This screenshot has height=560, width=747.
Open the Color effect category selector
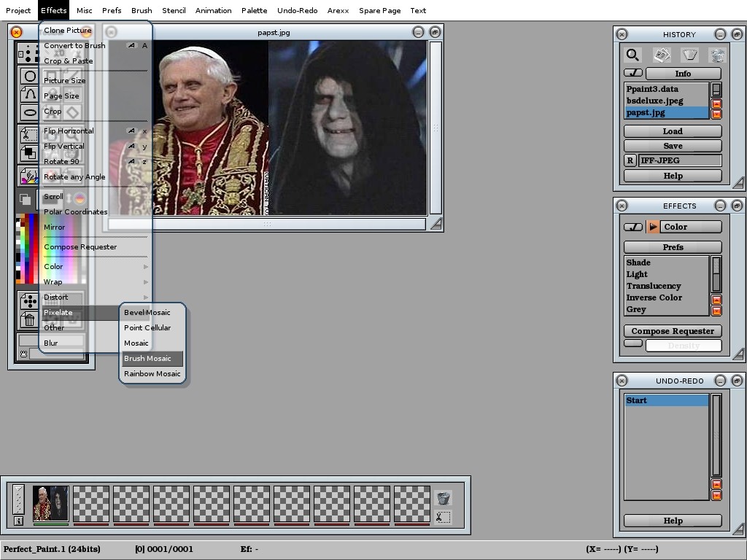click(691, 227)
